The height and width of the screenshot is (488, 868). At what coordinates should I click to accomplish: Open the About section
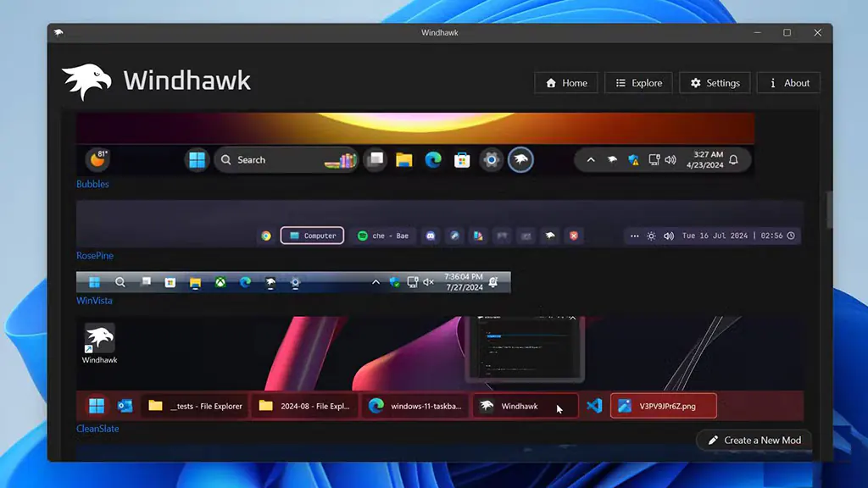[x=788, y=82]
